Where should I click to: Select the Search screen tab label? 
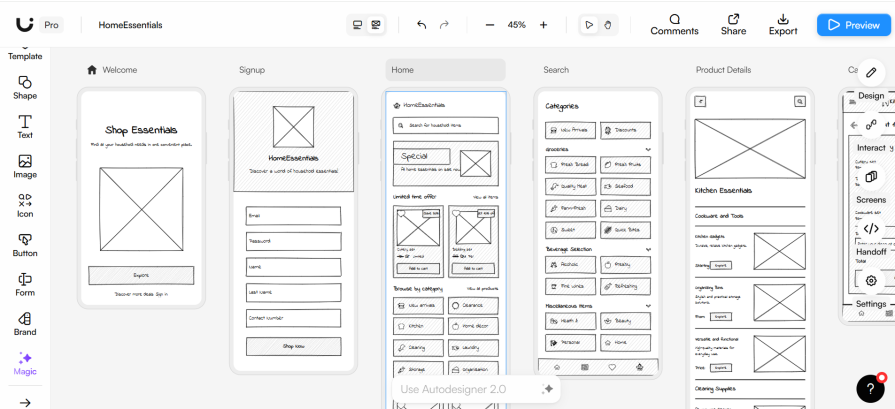pos(556,70)
